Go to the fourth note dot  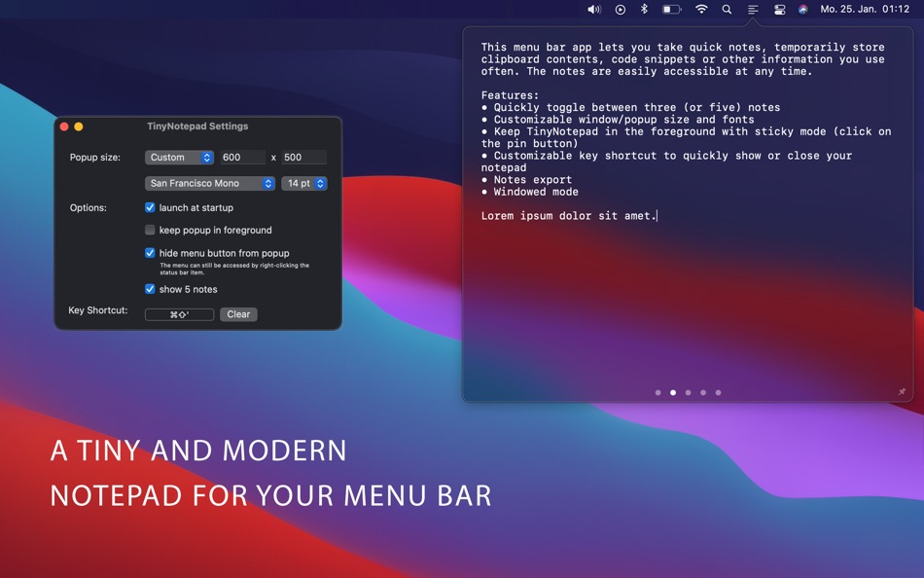coord(703,393)
